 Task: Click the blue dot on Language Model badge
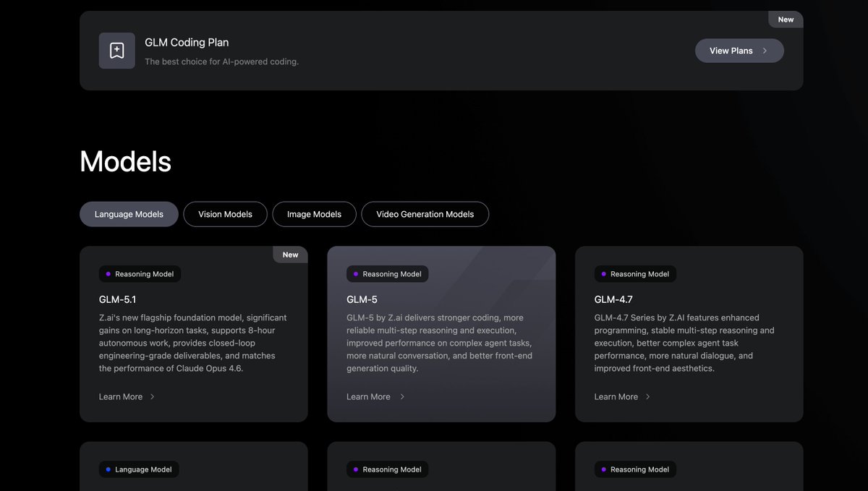109,469
